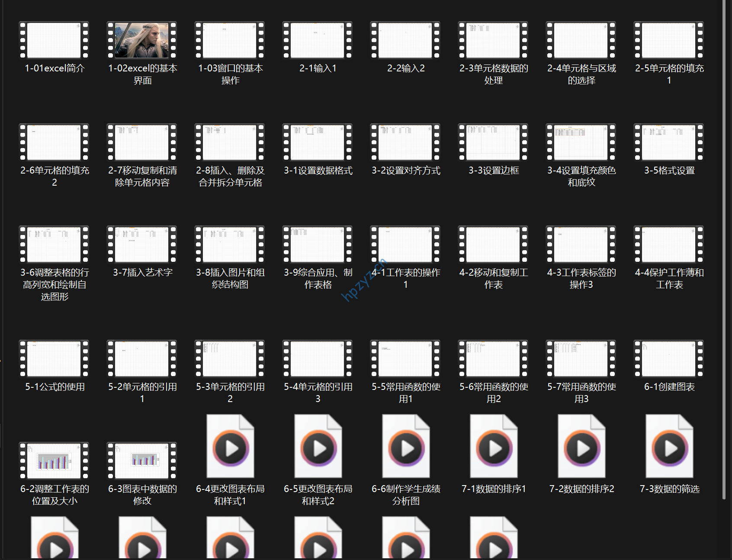Click the 6-3图表中数据的修改 video thumbnail

(142, 461)
